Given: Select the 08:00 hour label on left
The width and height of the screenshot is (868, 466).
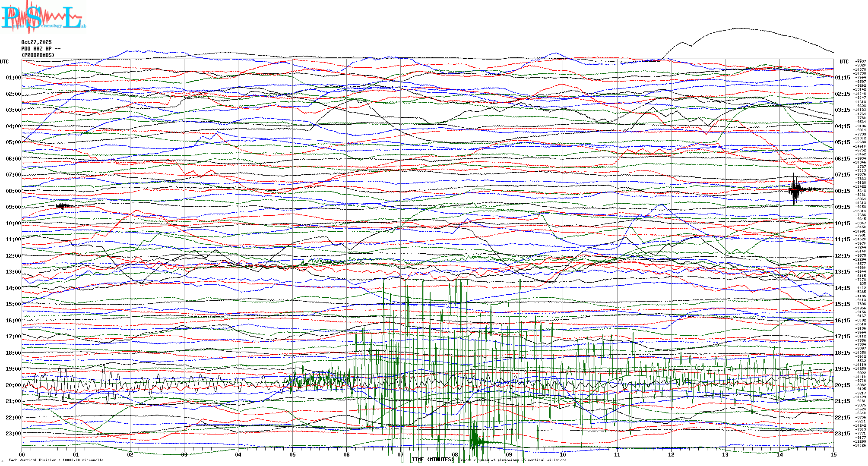Looking at the screenshot, I should click(x=13, y=191).
